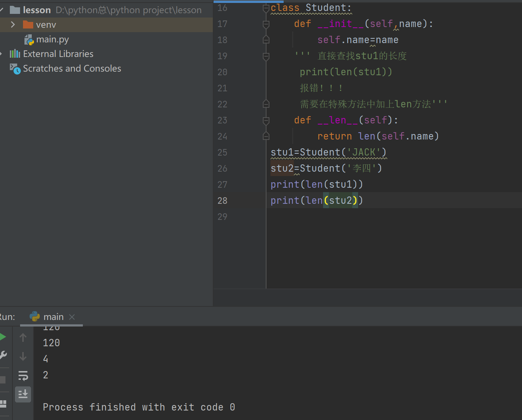Viewport: 522px width, 420px height.
Task: Click commented 'print(len(stu1))' on line 20
Action: [346, 72]
